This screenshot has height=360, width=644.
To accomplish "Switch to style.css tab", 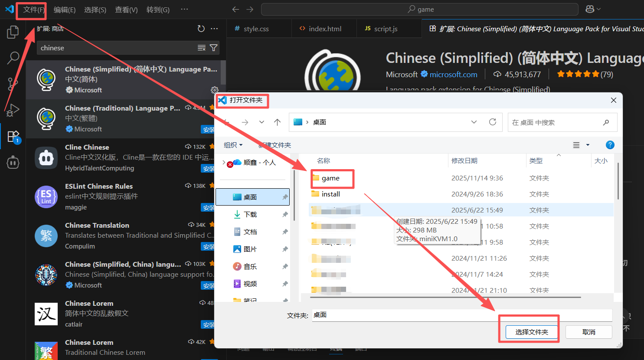I will [x=259, y=29].
